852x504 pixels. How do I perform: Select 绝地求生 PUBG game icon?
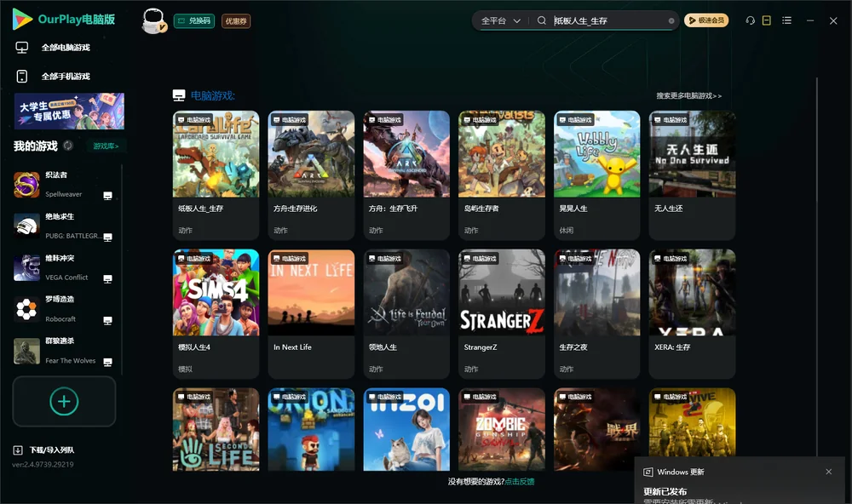(26, 226)
